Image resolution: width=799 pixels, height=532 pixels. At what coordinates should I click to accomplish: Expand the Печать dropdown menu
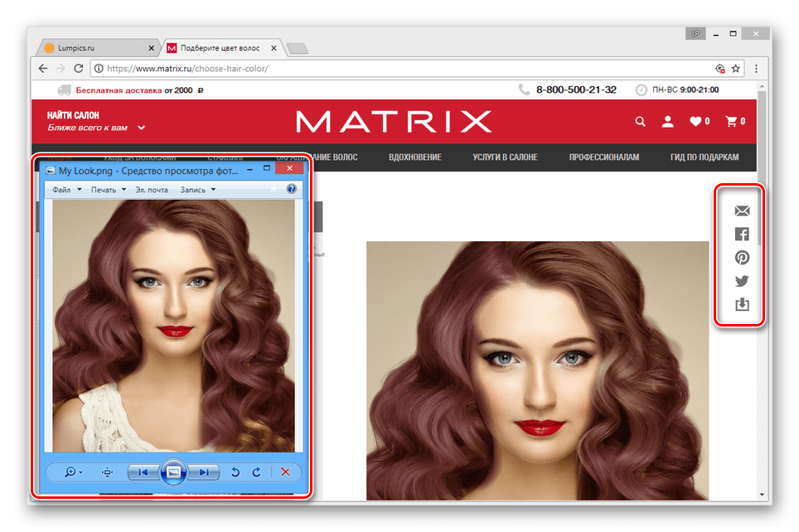tap(109, 190)
